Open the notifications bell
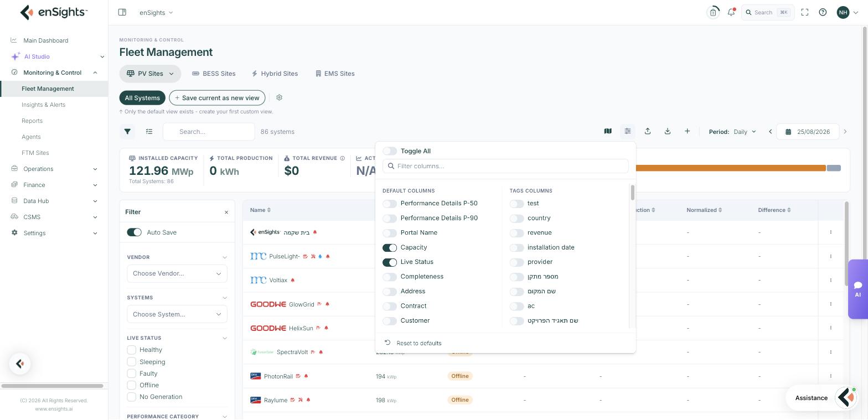 [731, 12]
